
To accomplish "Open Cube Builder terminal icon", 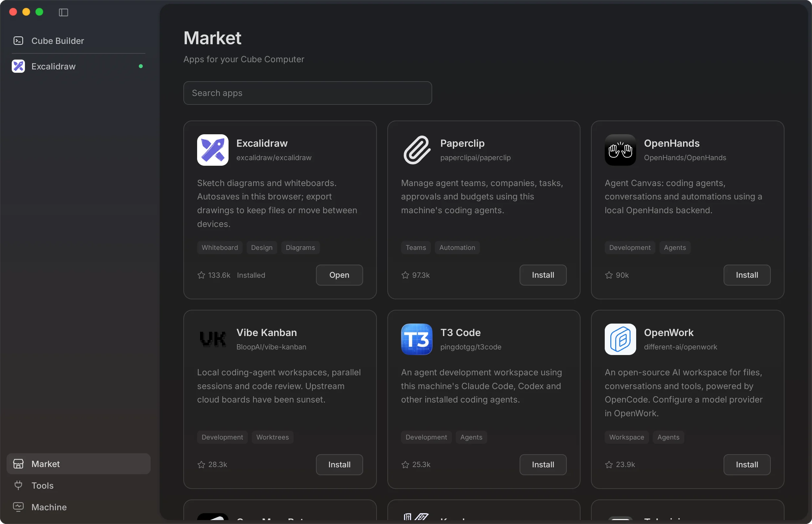I will coord(18,41).
